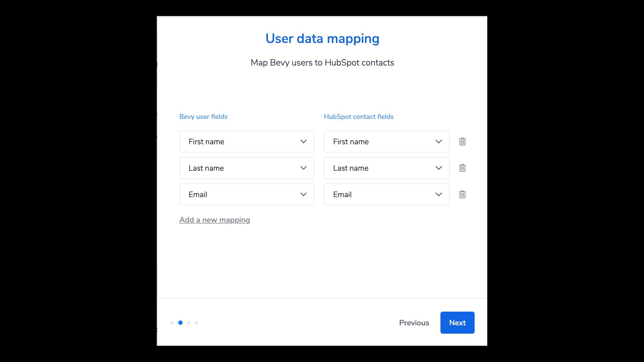Select the active second step dot

coord(181,323)
